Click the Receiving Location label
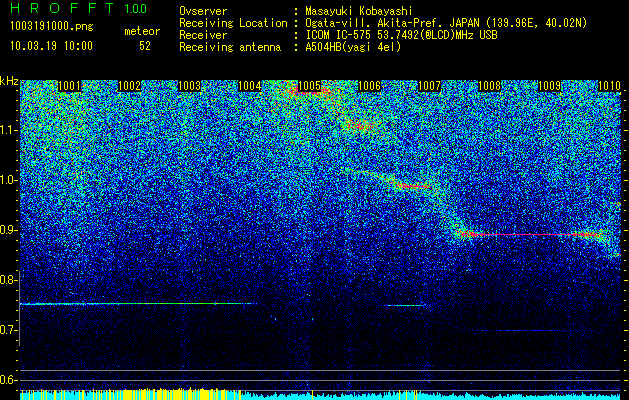Screen dimensions: 629x400 point(233,23)
